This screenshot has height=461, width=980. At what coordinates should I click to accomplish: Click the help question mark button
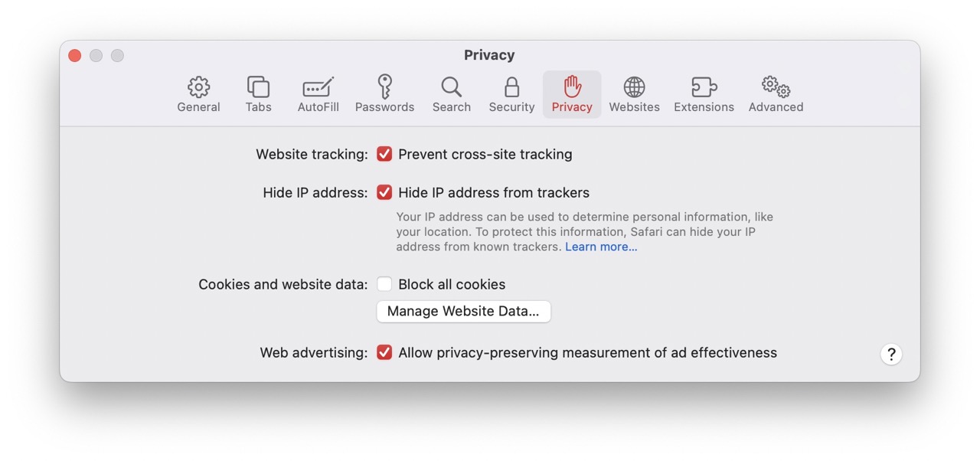[x=891, y=355]
